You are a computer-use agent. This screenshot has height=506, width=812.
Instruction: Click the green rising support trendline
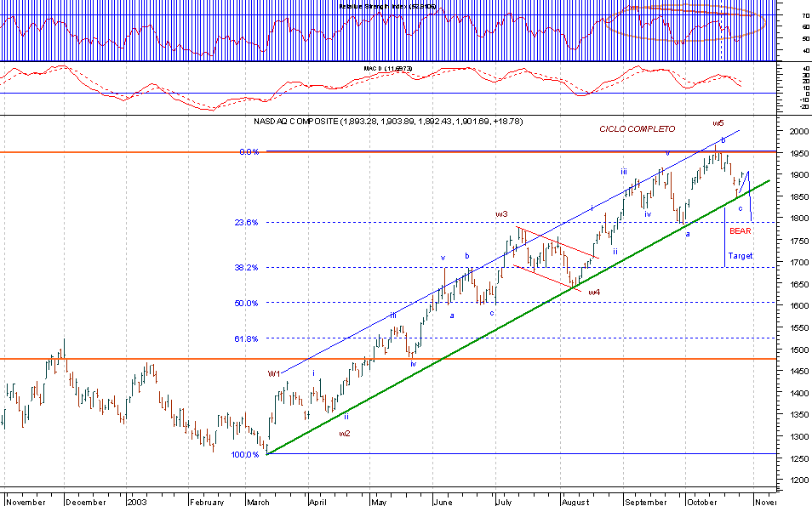[518, 318]
